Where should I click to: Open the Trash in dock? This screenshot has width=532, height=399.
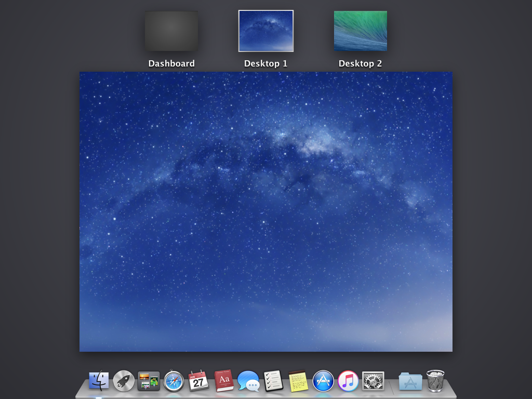pos(435,381)
